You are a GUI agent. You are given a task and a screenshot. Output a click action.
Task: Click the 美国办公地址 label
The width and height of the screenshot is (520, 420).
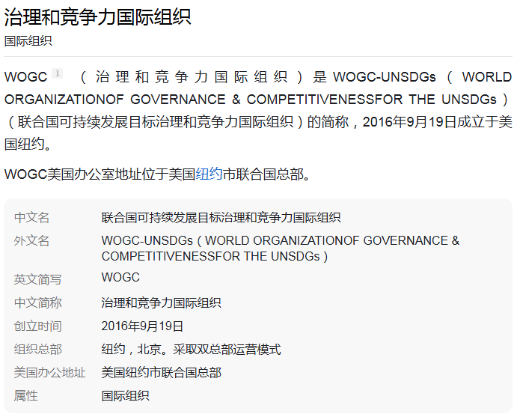49,373
